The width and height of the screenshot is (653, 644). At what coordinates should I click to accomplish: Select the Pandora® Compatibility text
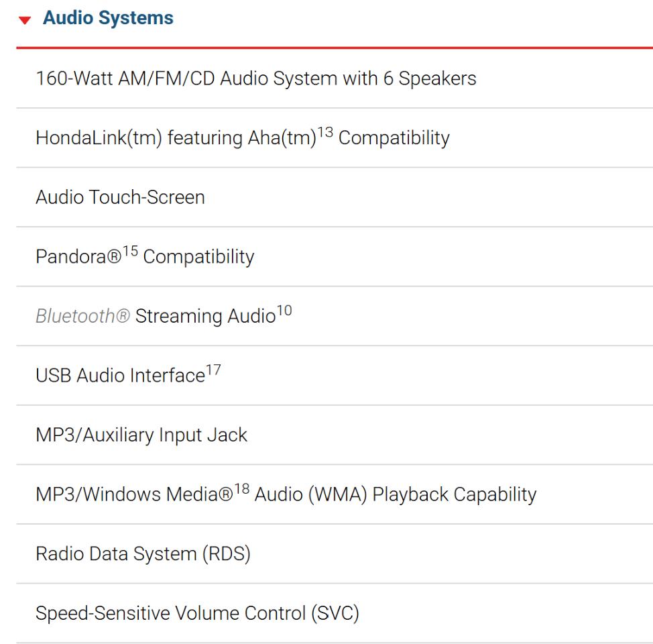point(145,256)
